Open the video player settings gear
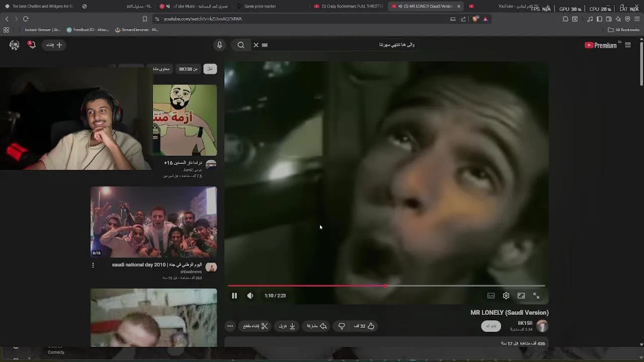 click(x=506, y=296)
